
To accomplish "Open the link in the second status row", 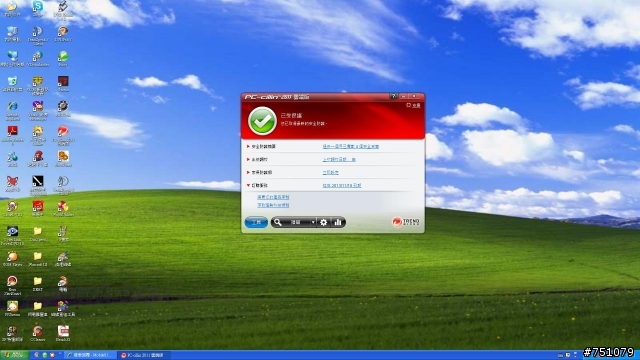I will [339, 159].
